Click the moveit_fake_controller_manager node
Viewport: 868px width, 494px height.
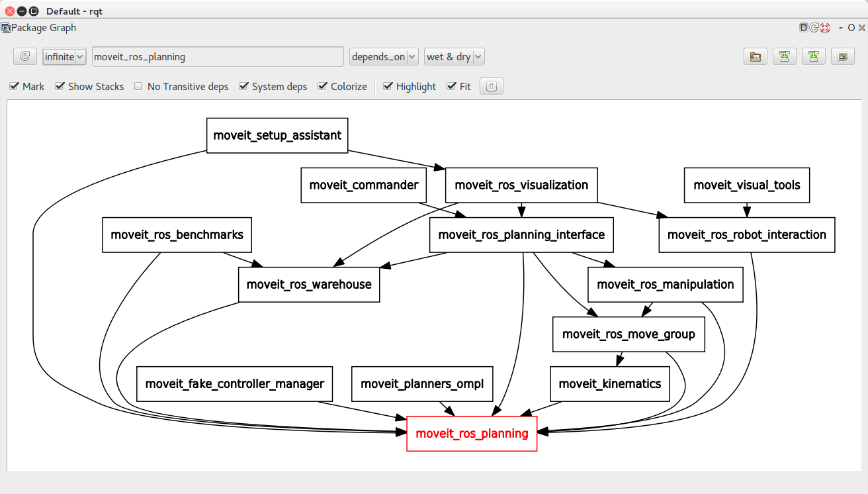click(235, 384)
